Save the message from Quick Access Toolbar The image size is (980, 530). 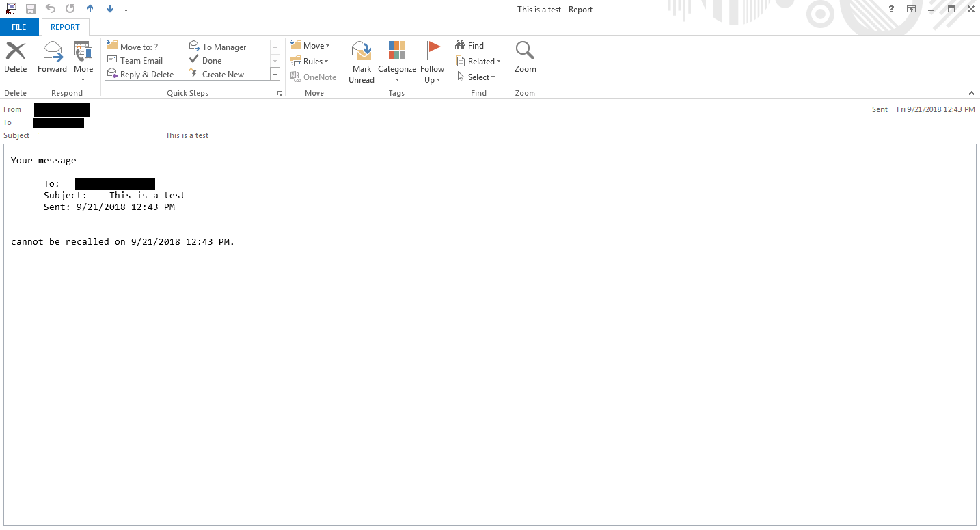pyautogui.click(x=30, y=9)
